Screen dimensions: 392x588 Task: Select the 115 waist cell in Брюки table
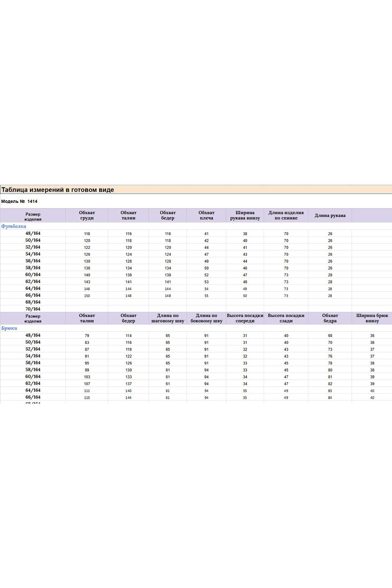pos(87,398)
